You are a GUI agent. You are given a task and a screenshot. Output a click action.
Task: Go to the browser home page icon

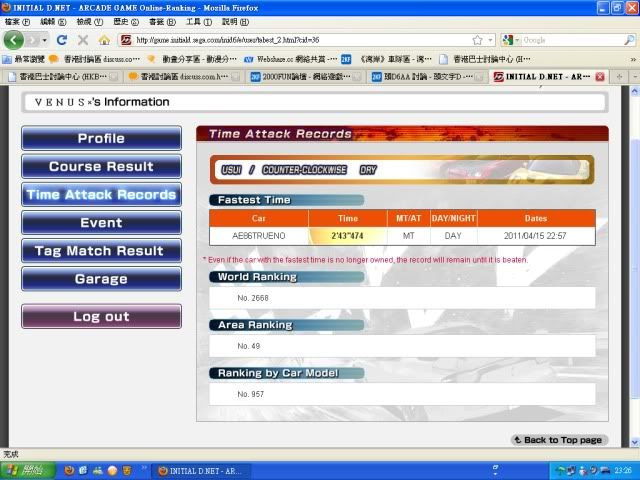point(102,40)
